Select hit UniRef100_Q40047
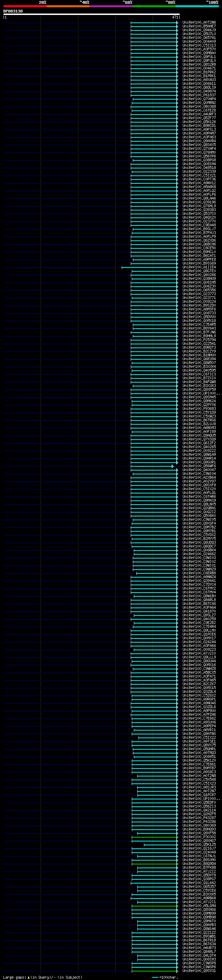The width and height of the screenshot is (222, 980). click(x=199, y=470)
